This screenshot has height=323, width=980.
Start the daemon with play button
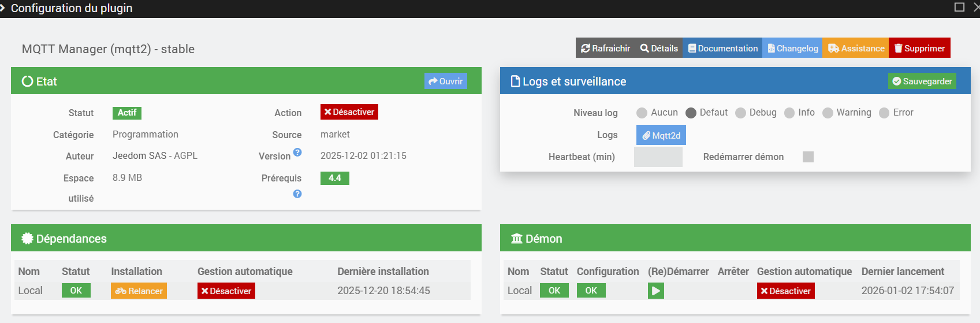(x=655, y=291)
